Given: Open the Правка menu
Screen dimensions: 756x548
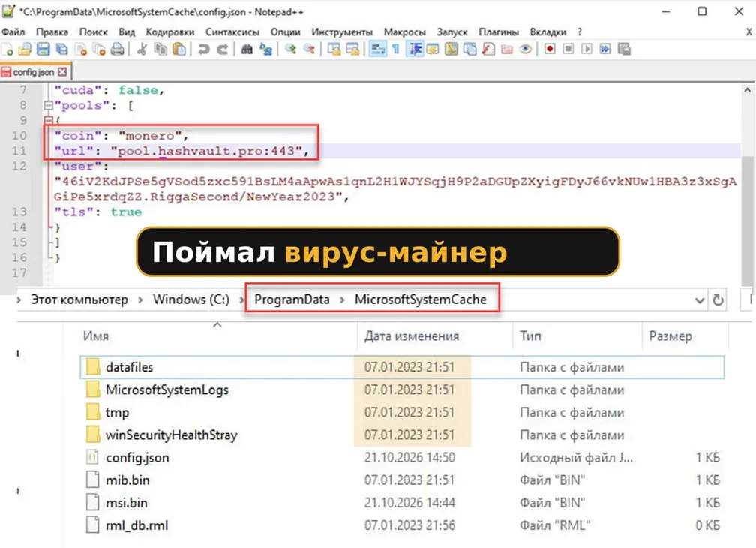Looking at the screenshot, I should (52, 32).
